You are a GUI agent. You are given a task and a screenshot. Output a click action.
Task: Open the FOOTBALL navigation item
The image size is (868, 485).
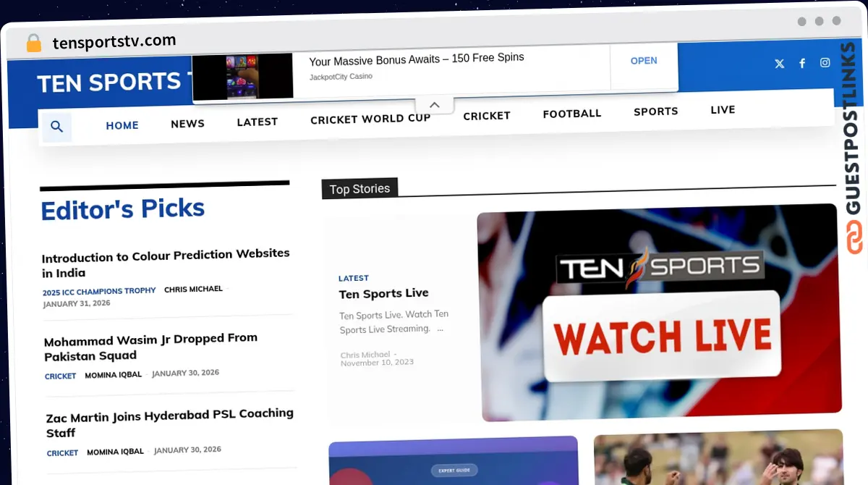pyautogui.click(x=572, y=114)
